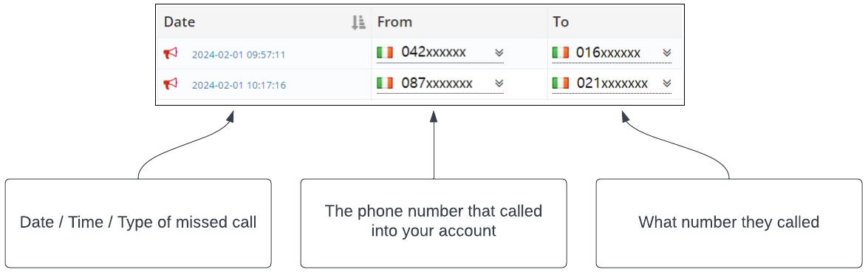Select the Date column header

[x=180, y=22]
